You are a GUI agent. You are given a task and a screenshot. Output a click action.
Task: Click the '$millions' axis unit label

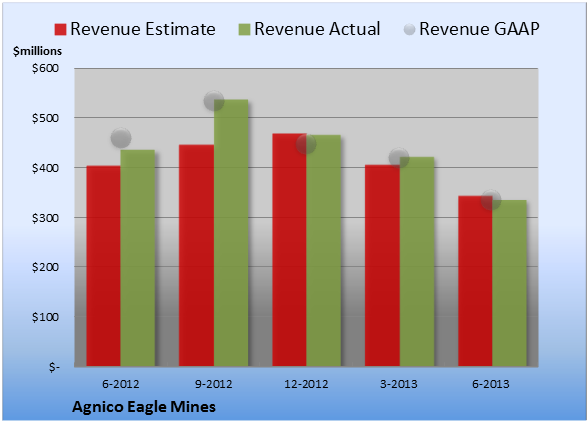pos(38,51)
